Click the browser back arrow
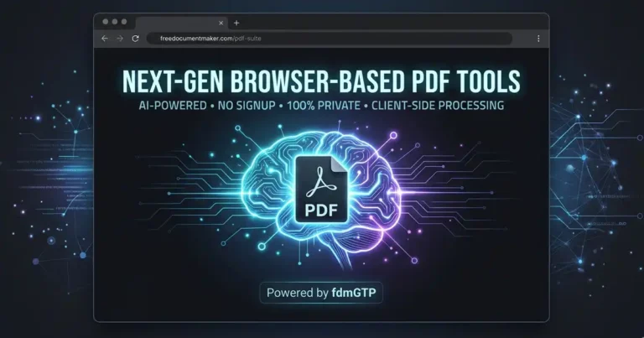 coord(105,39)
